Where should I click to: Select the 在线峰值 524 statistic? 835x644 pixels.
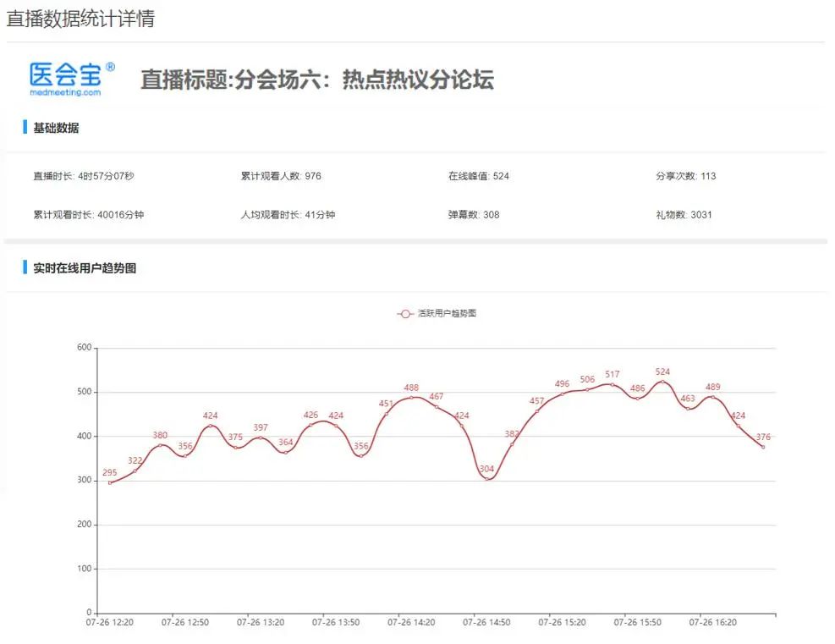tap(478, 176)
